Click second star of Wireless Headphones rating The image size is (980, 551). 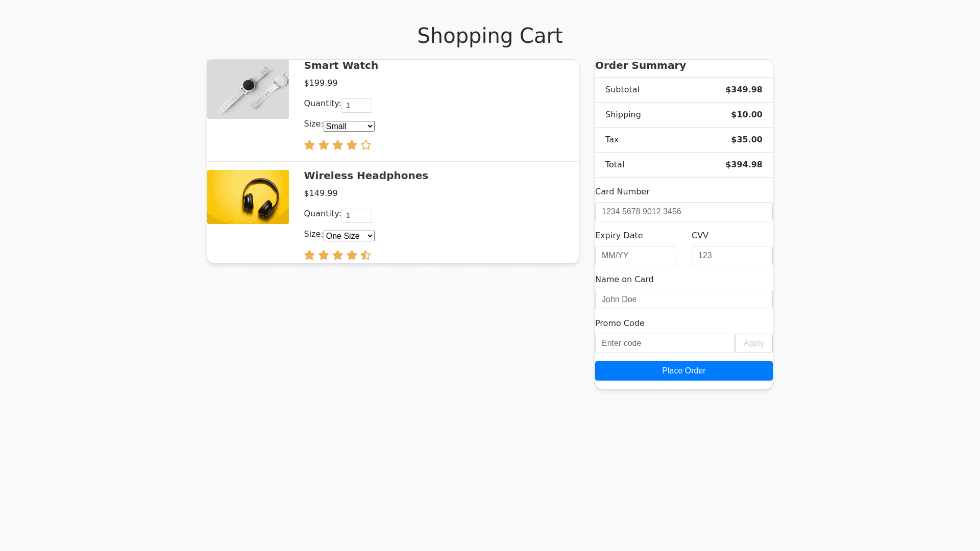click(x=324, y=256)
